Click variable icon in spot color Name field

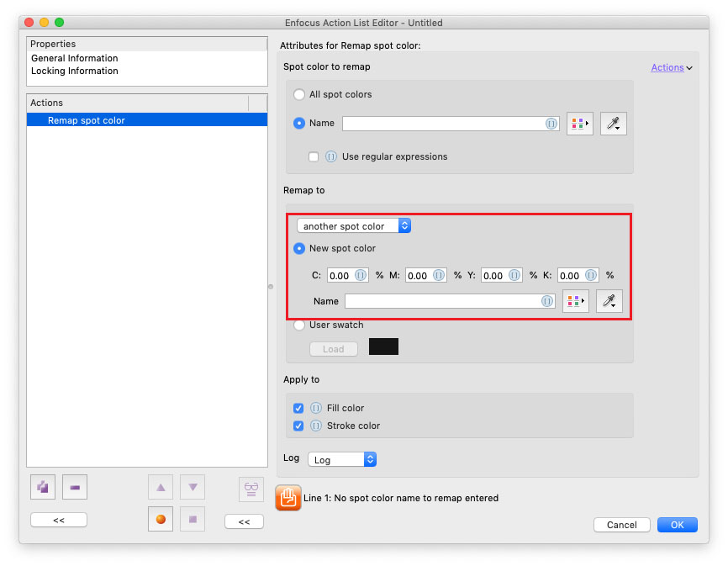[x=551, y=124]
